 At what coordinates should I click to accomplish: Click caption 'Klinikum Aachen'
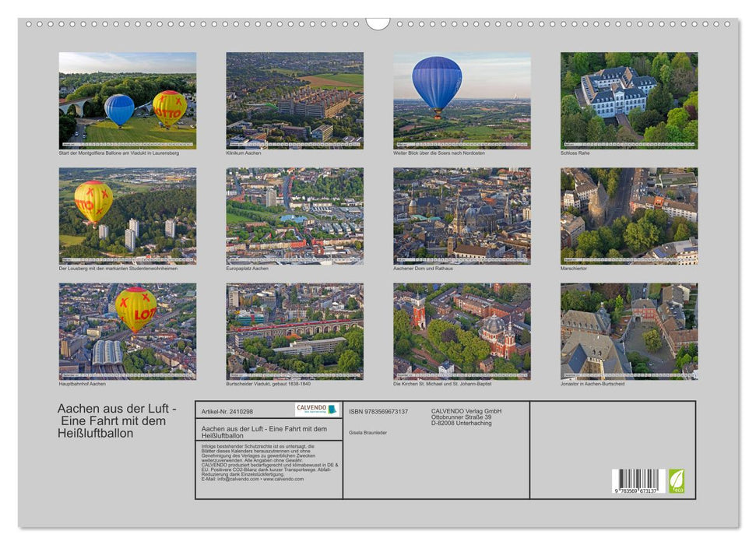pyautogui.click(x=244, y=153)
